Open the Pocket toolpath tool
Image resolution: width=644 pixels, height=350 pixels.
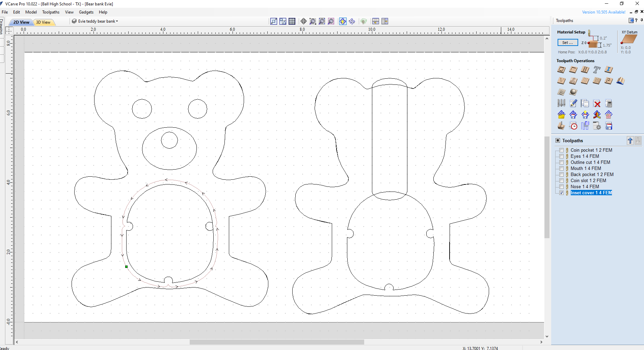coord(573,70)
